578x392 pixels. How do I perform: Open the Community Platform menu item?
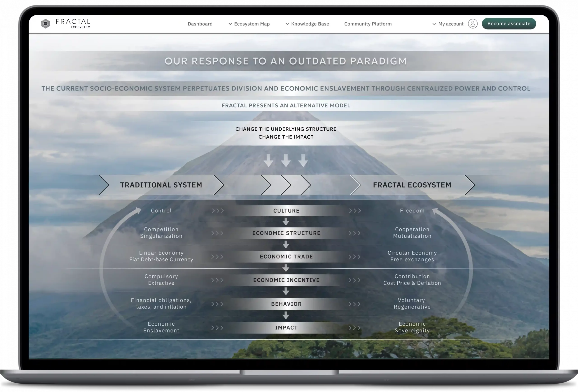(368, 24)
